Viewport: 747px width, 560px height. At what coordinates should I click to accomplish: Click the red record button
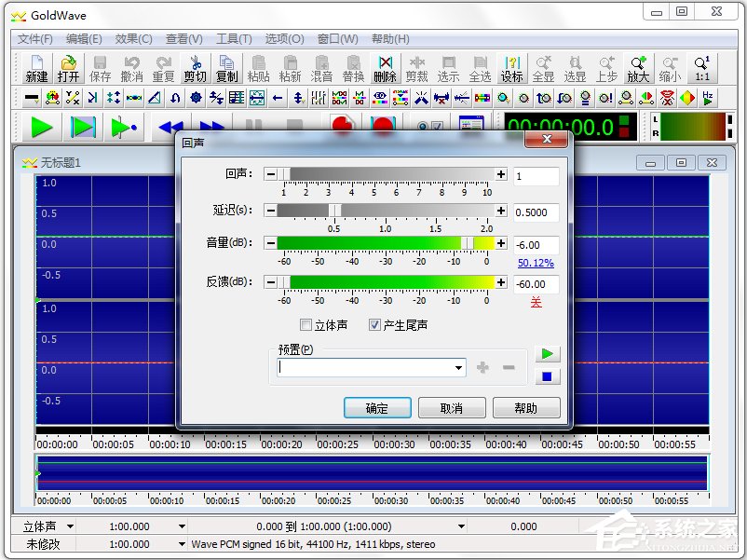click(x=342, y=125)
